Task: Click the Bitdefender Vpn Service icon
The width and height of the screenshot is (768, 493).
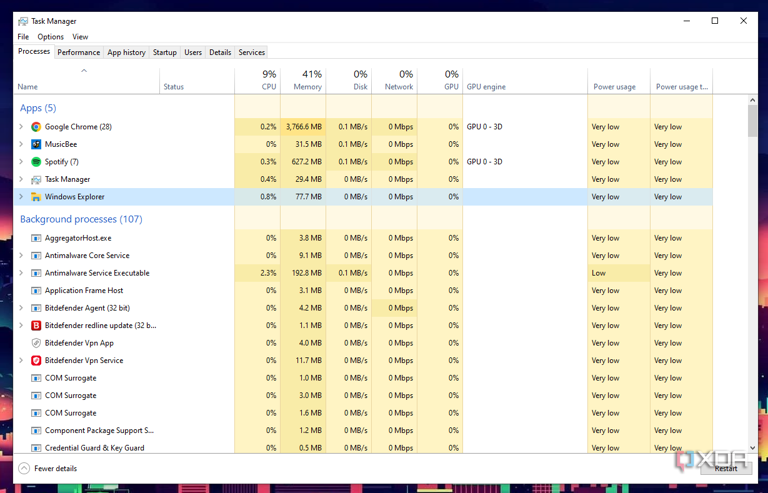Action: coord(36,361)
